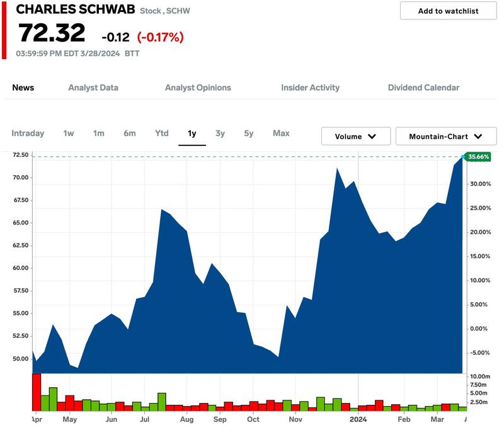504x435 pixels.
Task: Select the 5y chart range
Action: pos(248,133)
